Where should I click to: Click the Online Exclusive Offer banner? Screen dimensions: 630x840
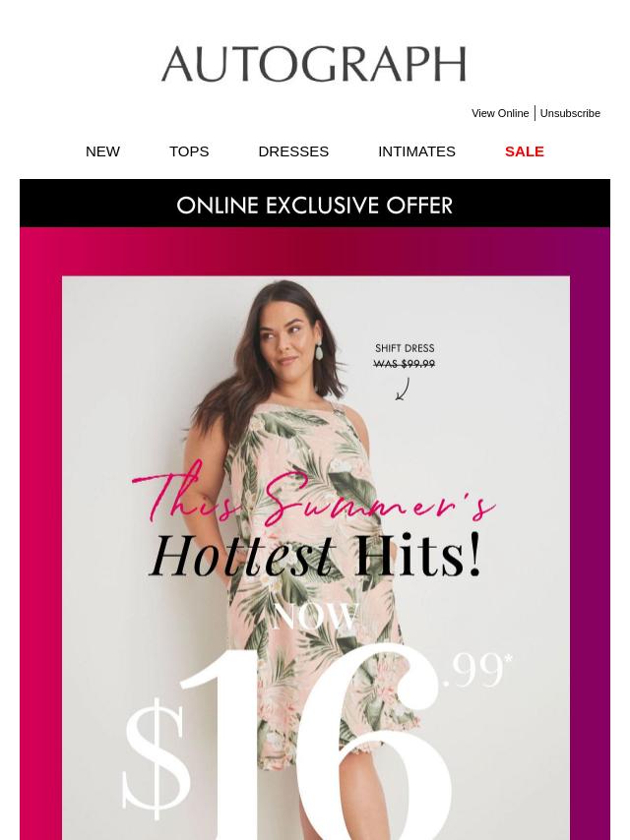(315, 203)
